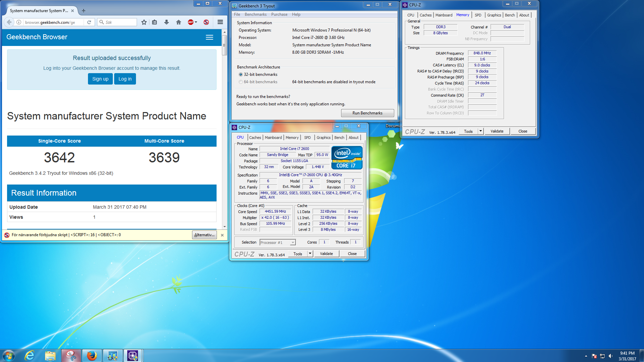Open a new Firefox tab
The height and width of the screenshot is (362, 644).
84,11
